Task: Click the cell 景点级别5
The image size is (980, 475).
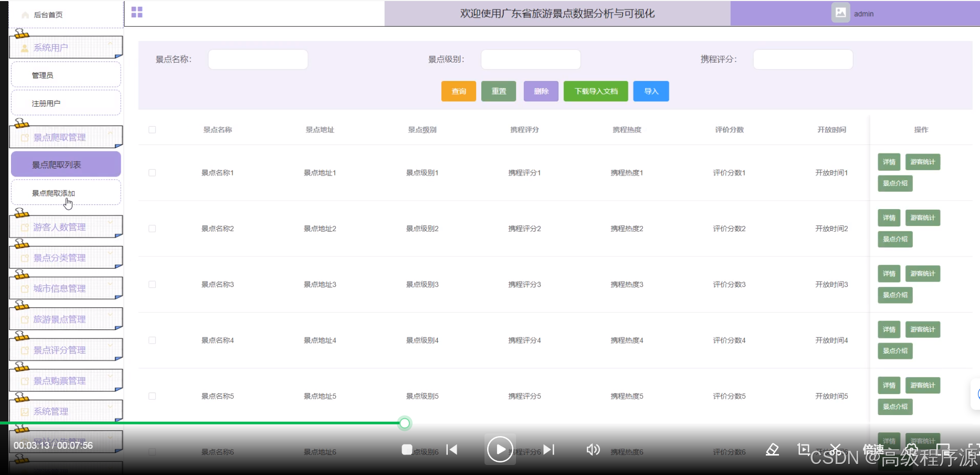Action: (x=423, y=396)
